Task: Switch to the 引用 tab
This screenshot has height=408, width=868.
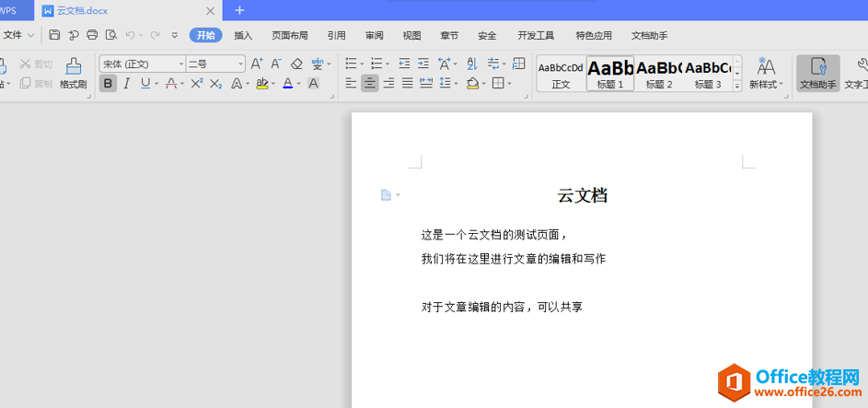Action: tap(337, 35)
